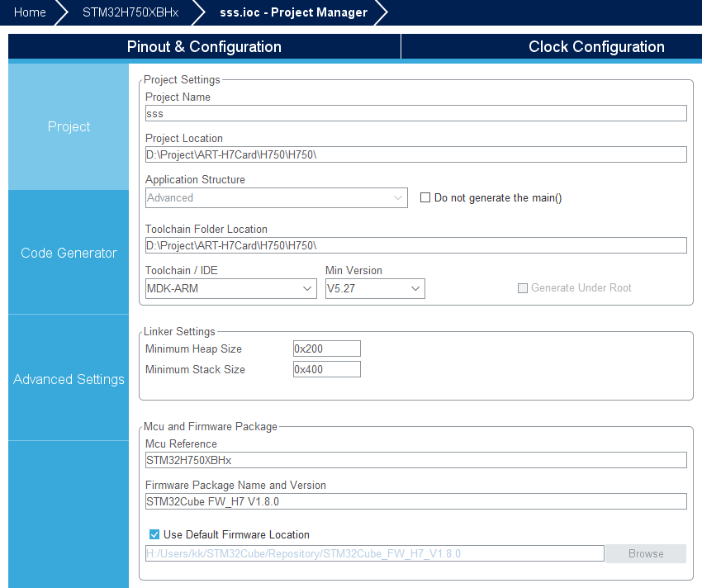Open the Min Version V5.27 dropdown
The height and width of the screenshot is (588, 702).
[x=375, y=288]
